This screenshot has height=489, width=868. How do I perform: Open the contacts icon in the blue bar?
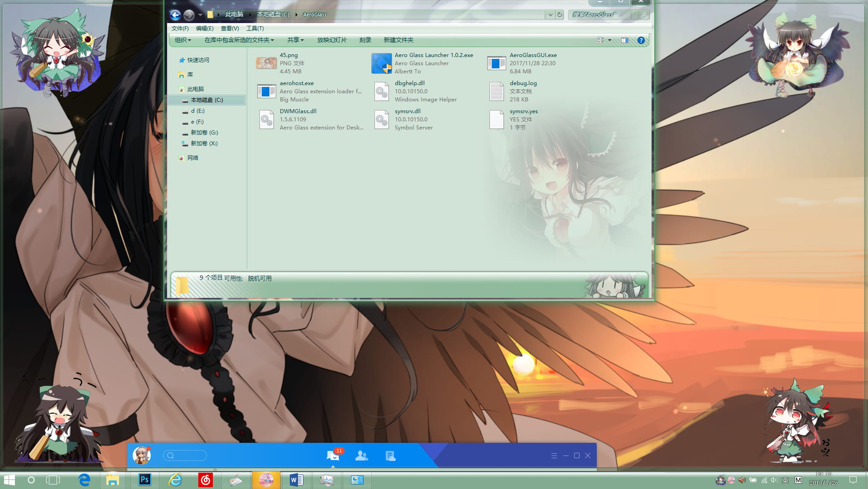pos(361,455)
